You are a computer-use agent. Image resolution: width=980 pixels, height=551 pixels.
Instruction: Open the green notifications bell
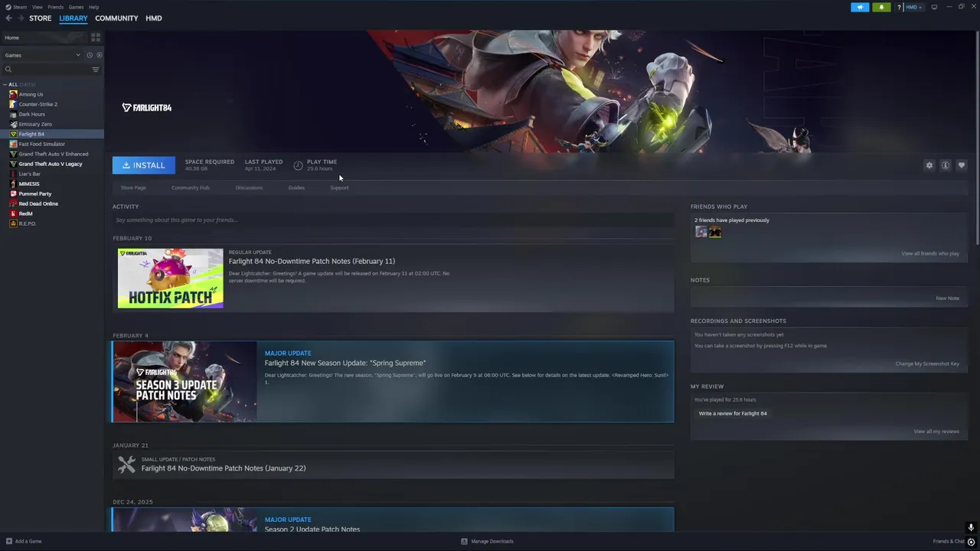pyautogui.click(x=881, y=7)
